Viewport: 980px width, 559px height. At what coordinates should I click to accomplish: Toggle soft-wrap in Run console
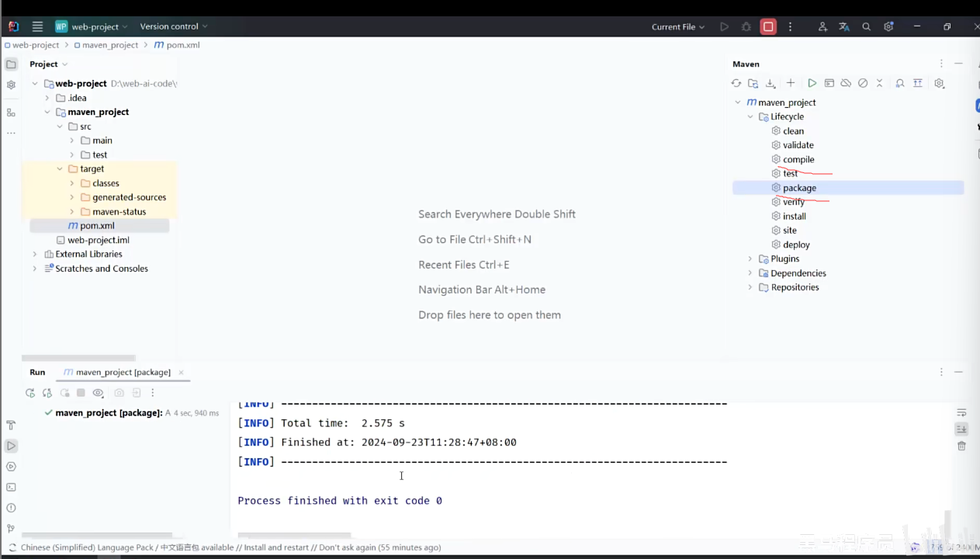click(x=961, y=412)
